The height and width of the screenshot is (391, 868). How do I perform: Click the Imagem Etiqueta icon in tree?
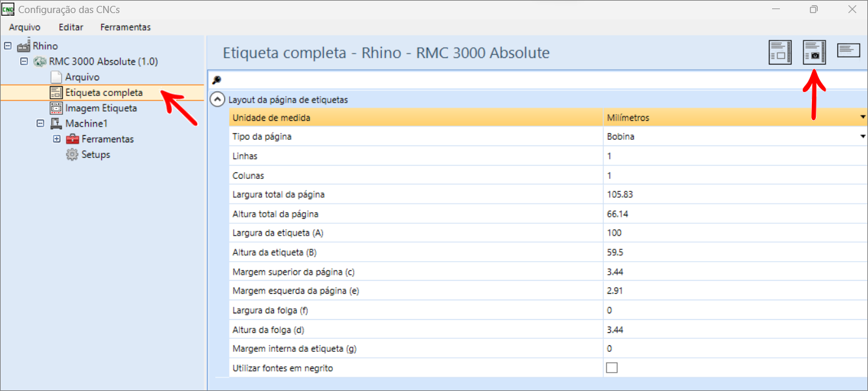56,108
